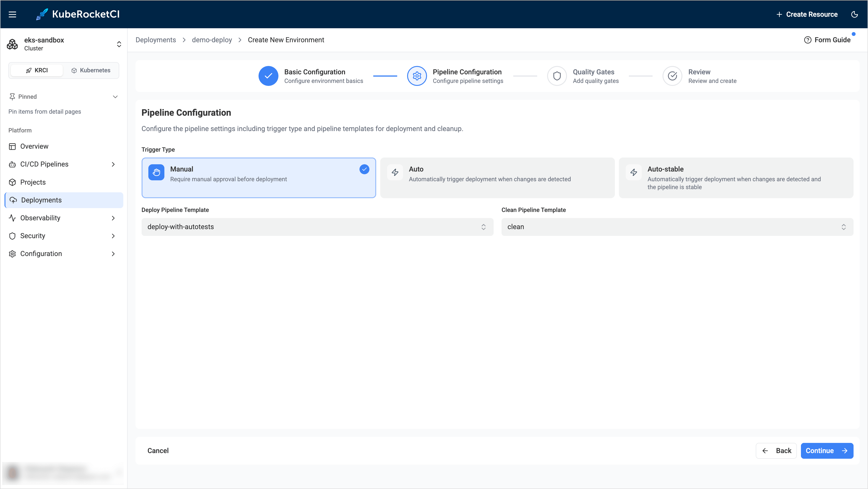Image resolution: width=868 pixels, height=489 pixels.
Task: Click the demo-deploy breadcrumb link
Action: point(212,40)
